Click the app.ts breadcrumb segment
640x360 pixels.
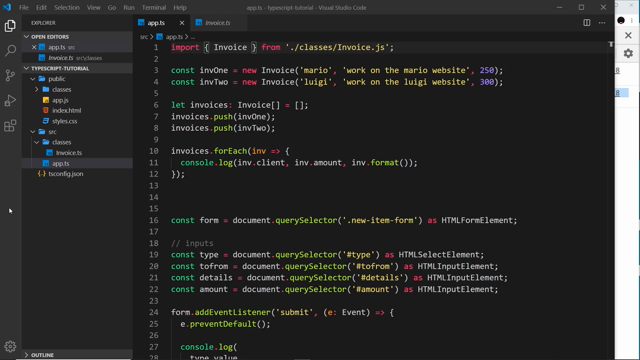(x=174, y=37)
